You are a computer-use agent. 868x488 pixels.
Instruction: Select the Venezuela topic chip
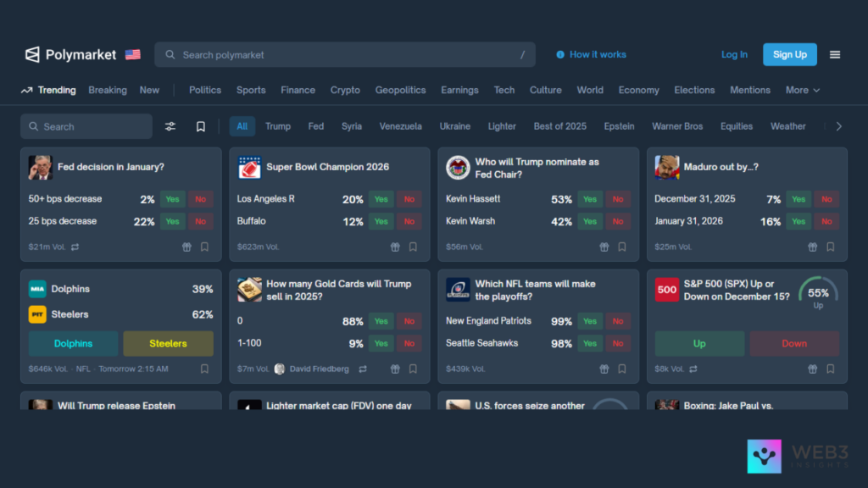[400, 126]
